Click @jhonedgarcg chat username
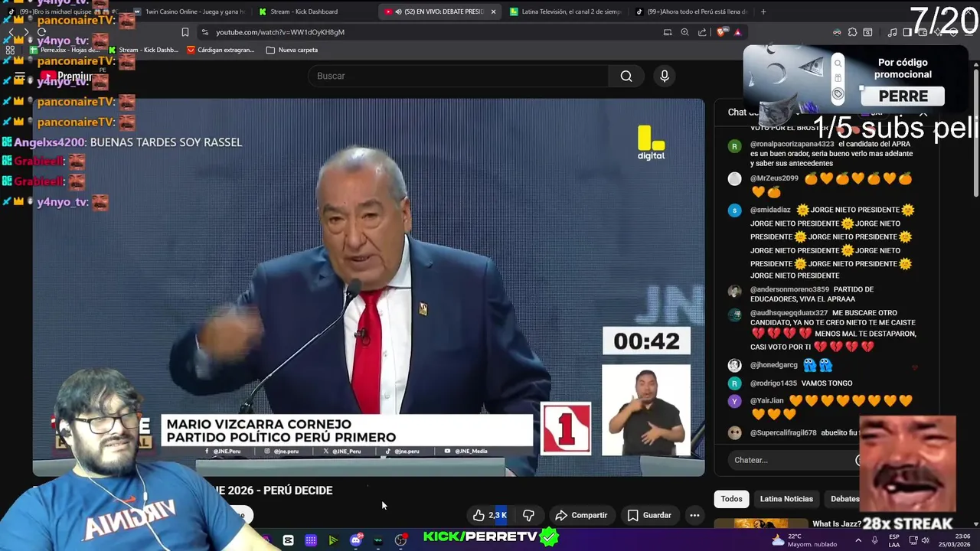 (774, 365)
